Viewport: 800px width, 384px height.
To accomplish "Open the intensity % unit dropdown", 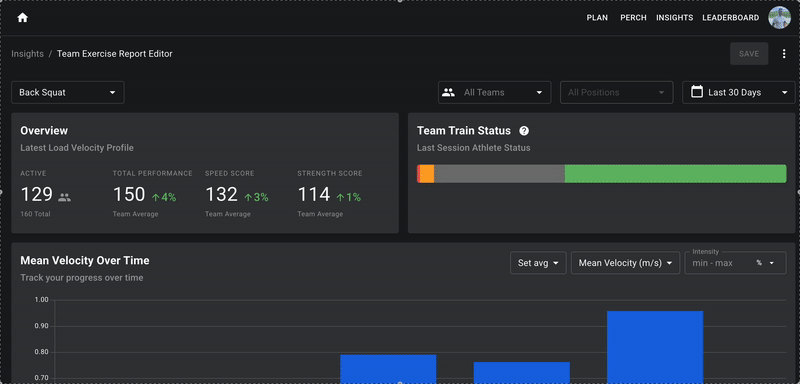I will point(765,263).
